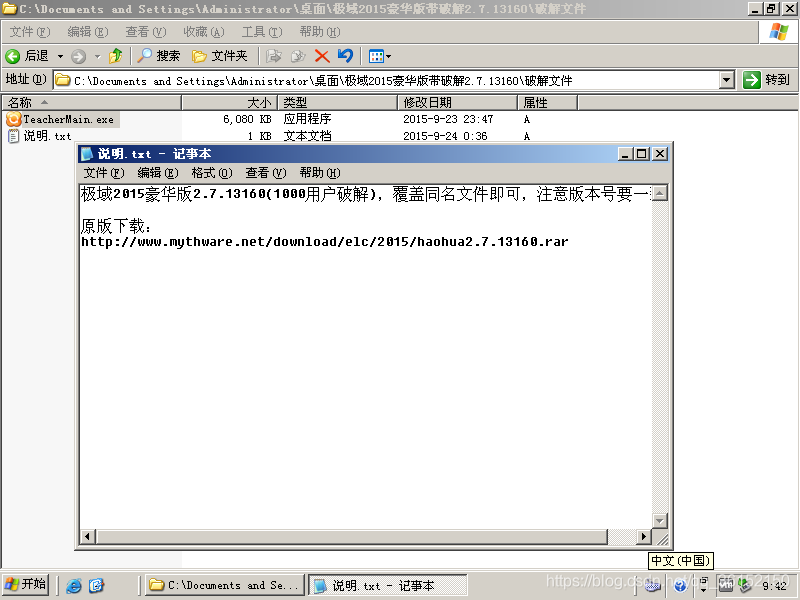Click Notepad's horizontal scrollbar right arrow
Screen dimensions: 800x600
pyautogui.click(x=643, y=536)
